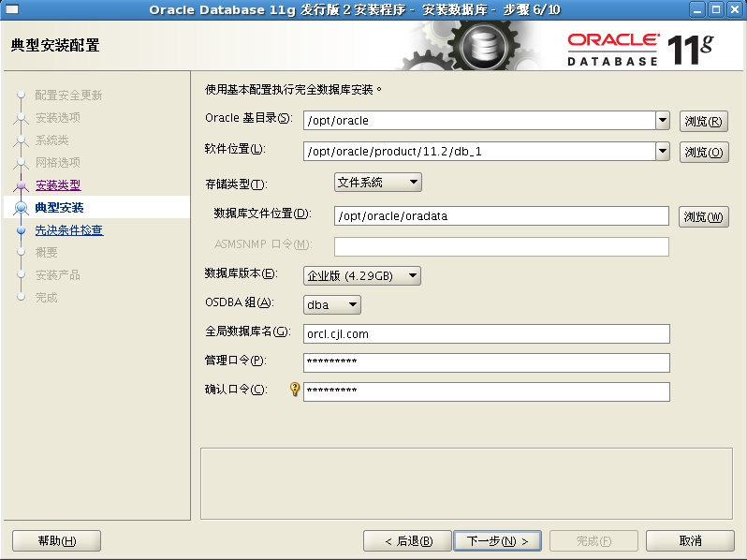
Task: Click the 全局数据库名 input field
Action: 487,333
